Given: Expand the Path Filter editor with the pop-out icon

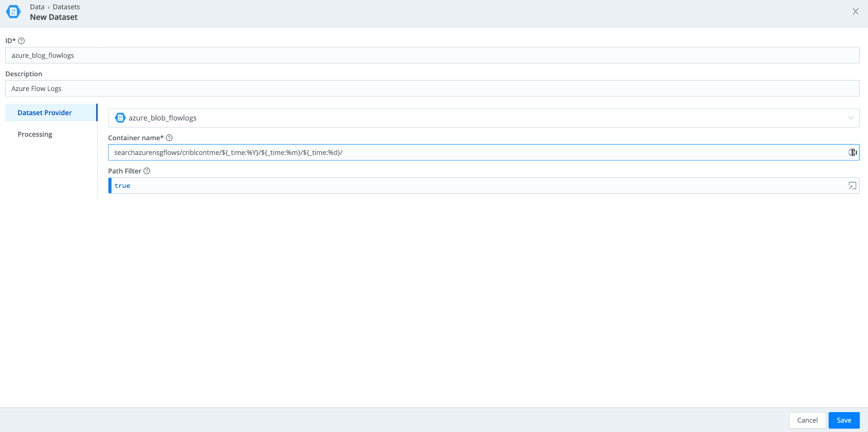Looking at the screenshot, I should [x=852, y=186].
